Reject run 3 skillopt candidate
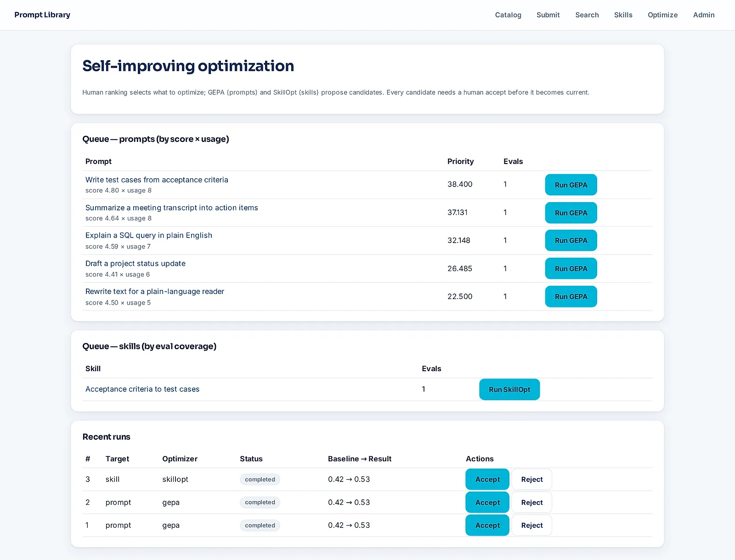The width and height of the screenshot is (735, 560). point(532,479)
